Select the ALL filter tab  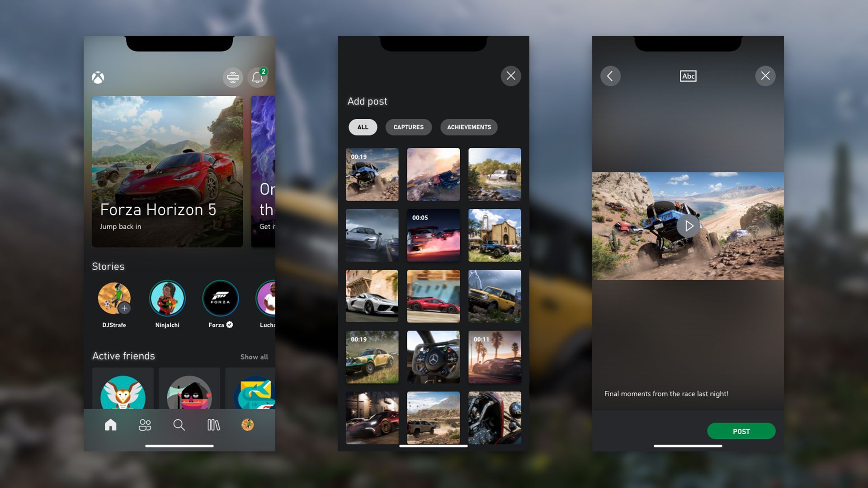(x=363, y=127)
